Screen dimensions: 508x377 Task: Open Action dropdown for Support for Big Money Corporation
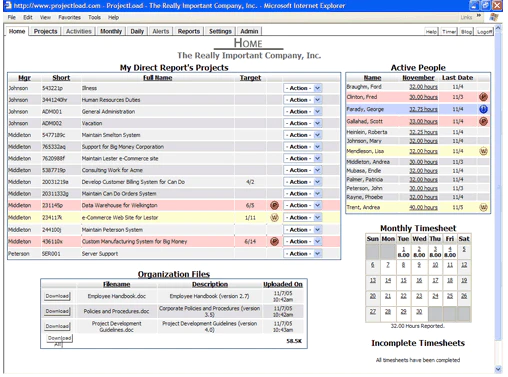click(x=303, y=147)
